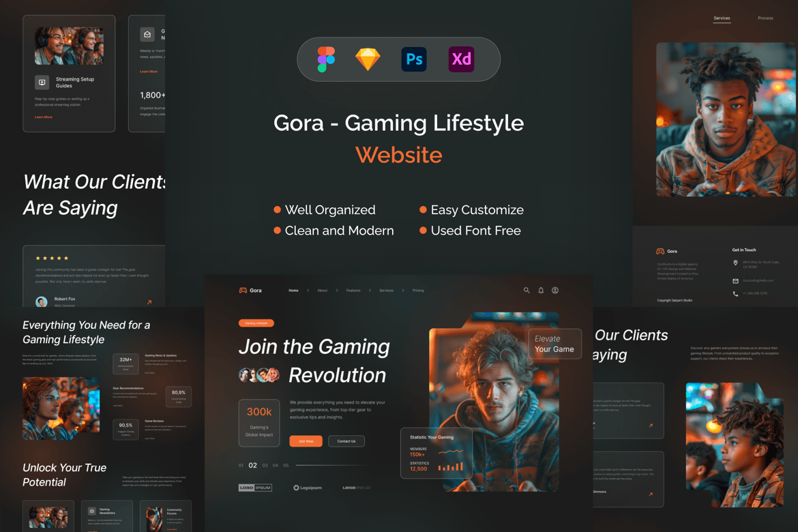
Task: Follow Learn More in the newsletter card
Action: point(149,72)
